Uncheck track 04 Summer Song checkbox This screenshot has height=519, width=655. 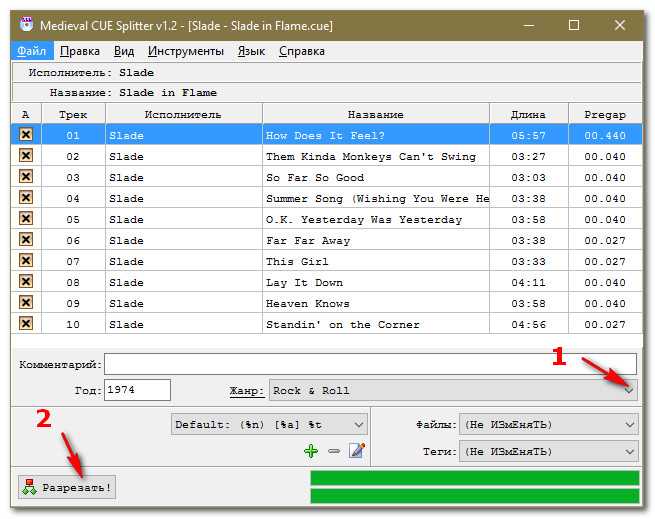[26, 197]
